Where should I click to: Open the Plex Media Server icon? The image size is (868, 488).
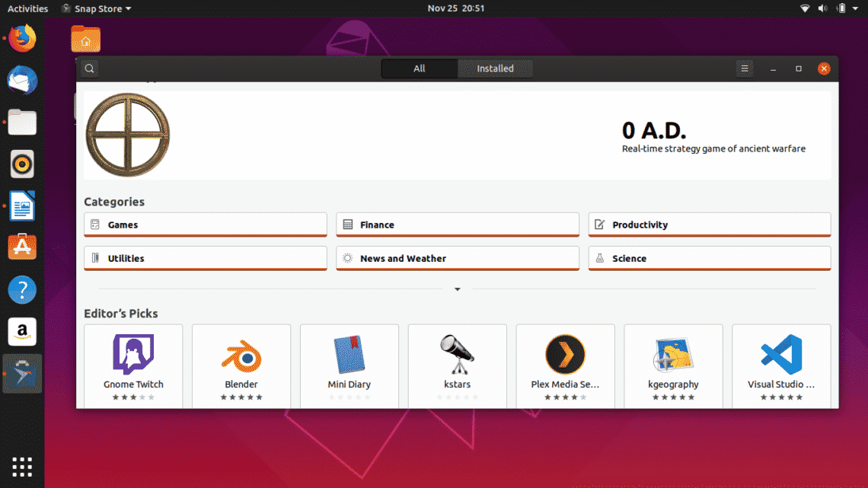pos(565,354)
